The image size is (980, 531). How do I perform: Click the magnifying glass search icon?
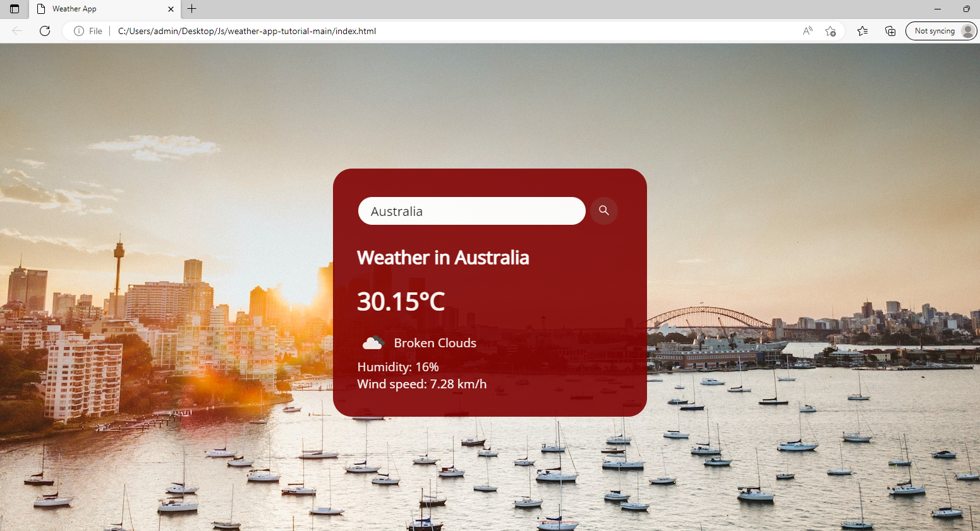click(x=603, y=210)
